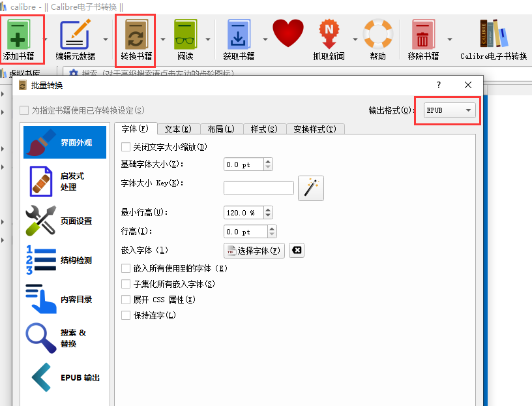Toggle 展开 CSS 属性 checkbox
The image size is (532, 406).
pos(126,300)
